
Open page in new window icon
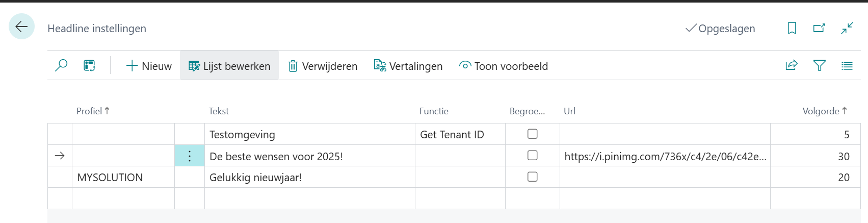click(x=819, y=28)
